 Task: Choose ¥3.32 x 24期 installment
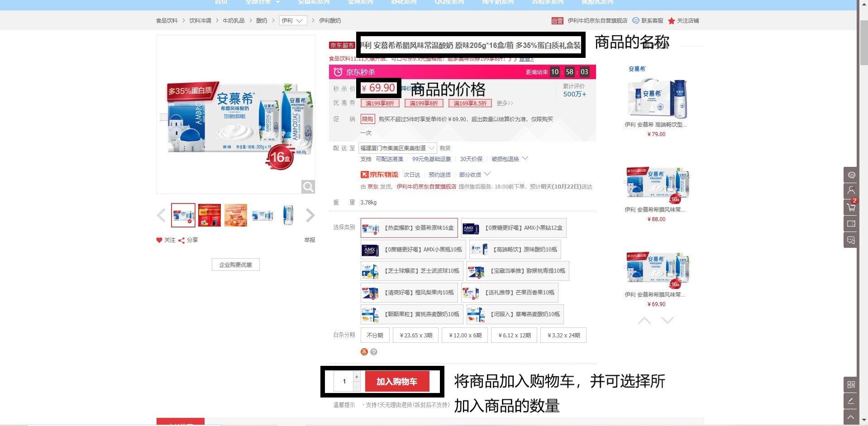[563, 335]
